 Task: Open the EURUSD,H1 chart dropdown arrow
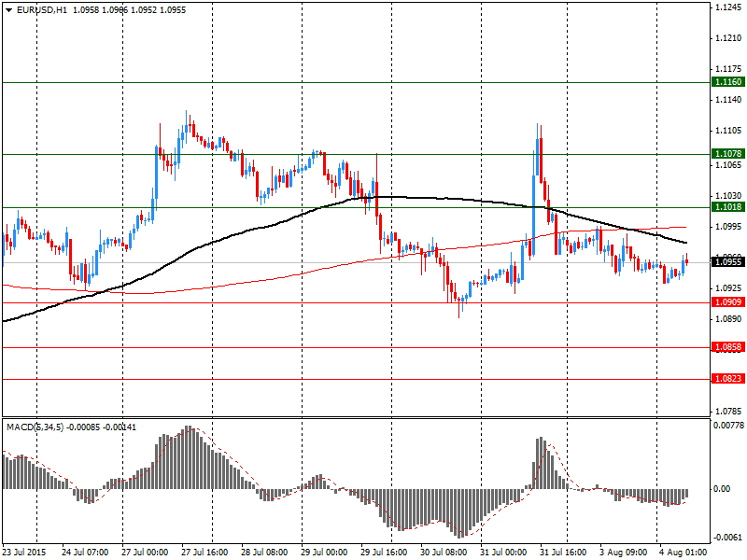(x=9, y=10)
